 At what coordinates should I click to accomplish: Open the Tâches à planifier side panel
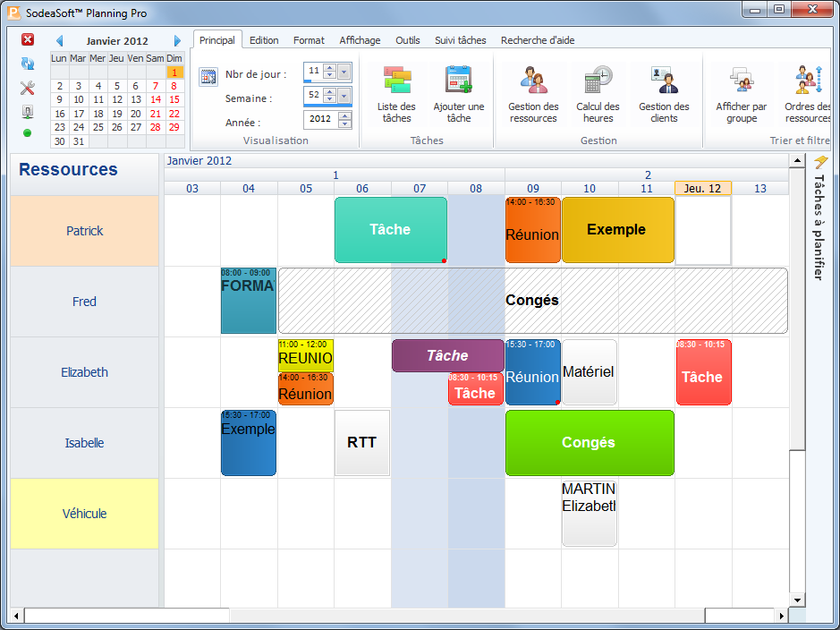click(819, 219)
